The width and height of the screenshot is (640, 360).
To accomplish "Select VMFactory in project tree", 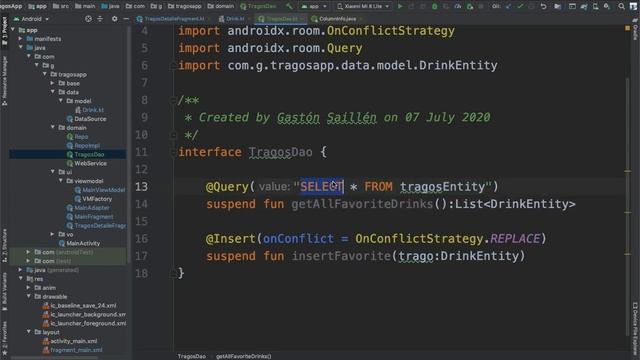I will click(x=97, y=199).
